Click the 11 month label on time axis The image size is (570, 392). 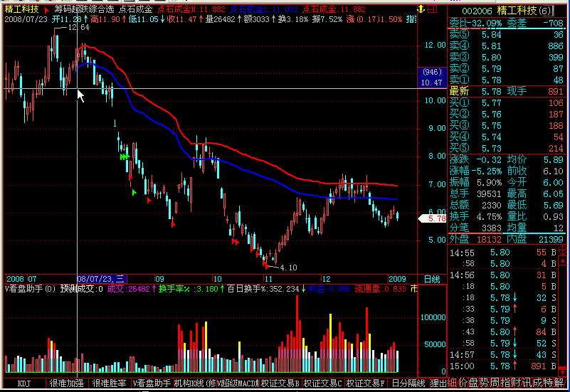click(x=268, y=279)
